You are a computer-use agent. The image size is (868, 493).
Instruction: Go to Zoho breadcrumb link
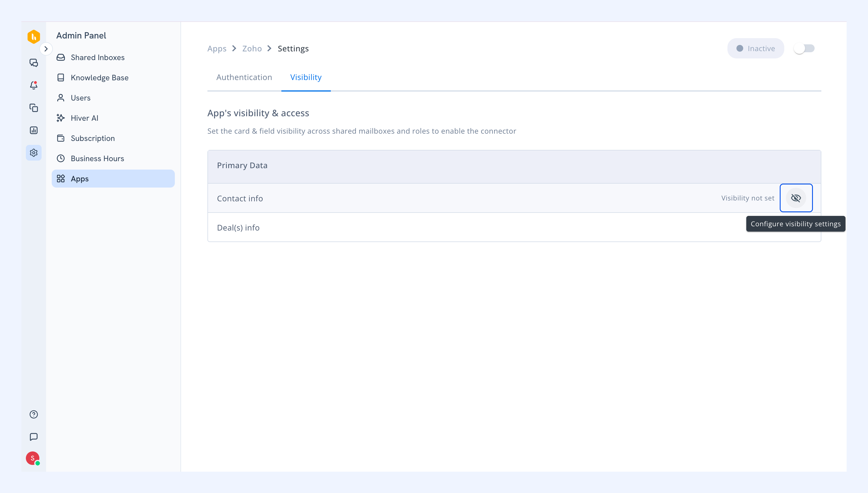252,48
